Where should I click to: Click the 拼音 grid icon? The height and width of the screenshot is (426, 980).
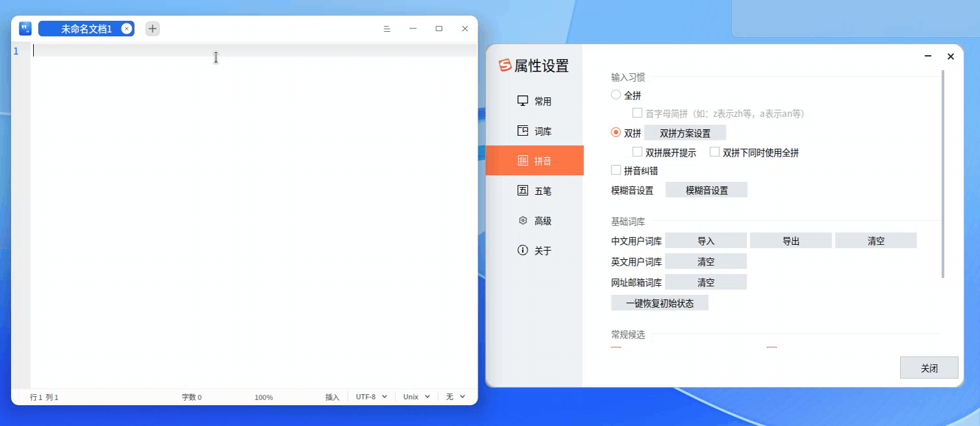pyautogui.click(x=522, y=160)
